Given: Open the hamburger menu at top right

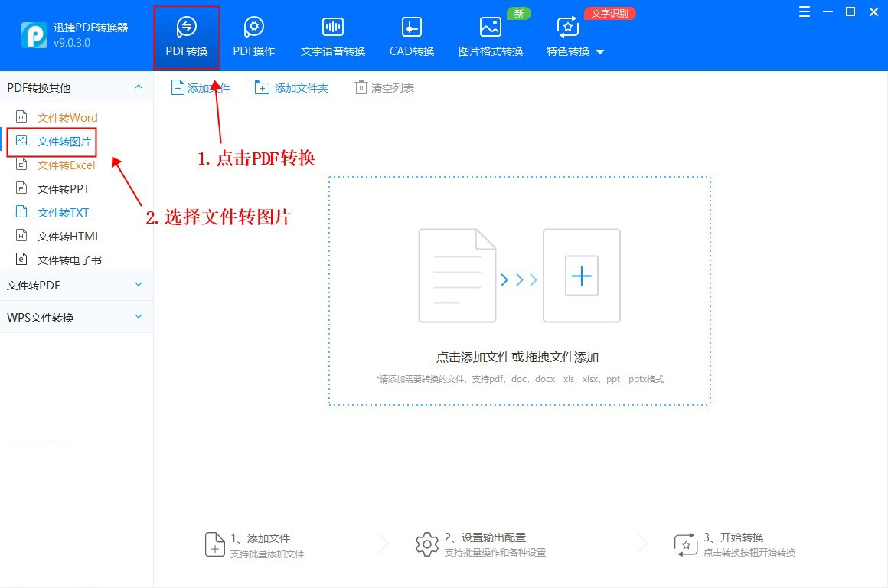Looking at the screenshot, I should (x=804, y=12).
